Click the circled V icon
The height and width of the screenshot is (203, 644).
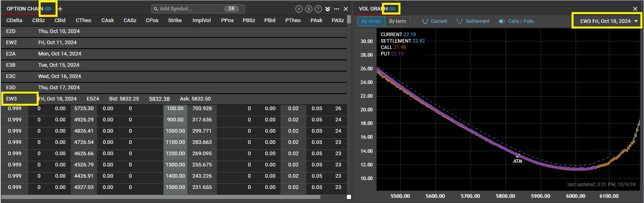pyautogui.click(x=299, y=9)
